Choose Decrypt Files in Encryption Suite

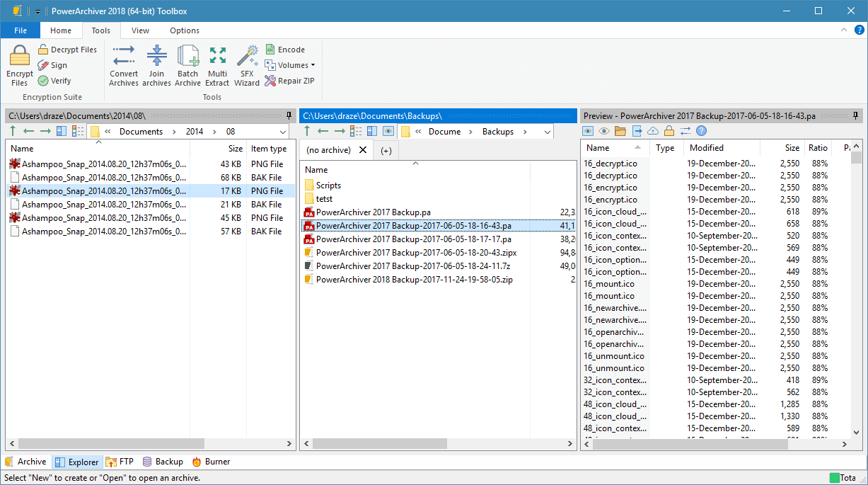click(x=67, y=50)
